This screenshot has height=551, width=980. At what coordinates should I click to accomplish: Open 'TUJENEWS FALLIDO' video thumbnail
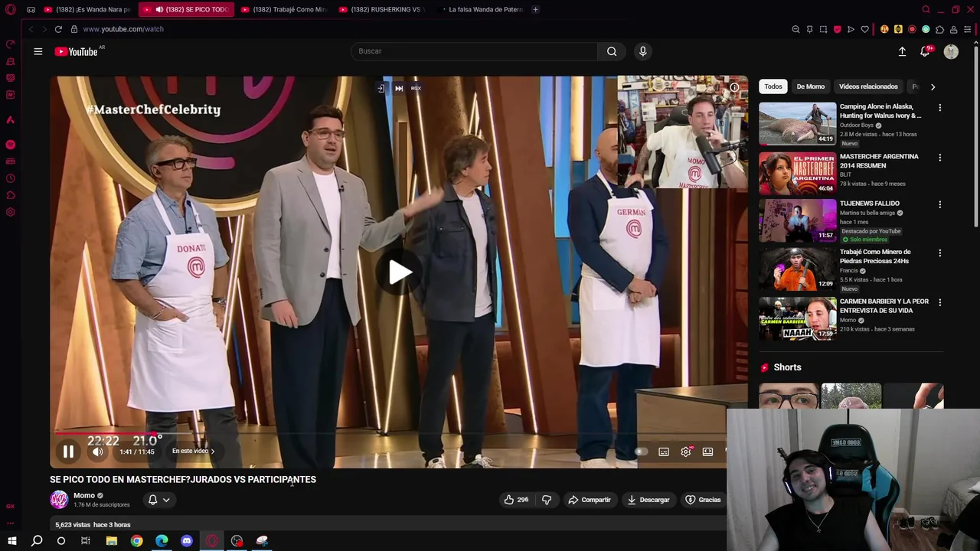point(798,220)
